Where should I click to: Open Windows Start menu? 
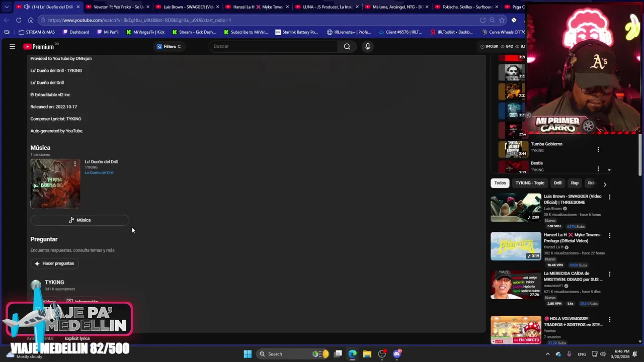pos(248,354)
